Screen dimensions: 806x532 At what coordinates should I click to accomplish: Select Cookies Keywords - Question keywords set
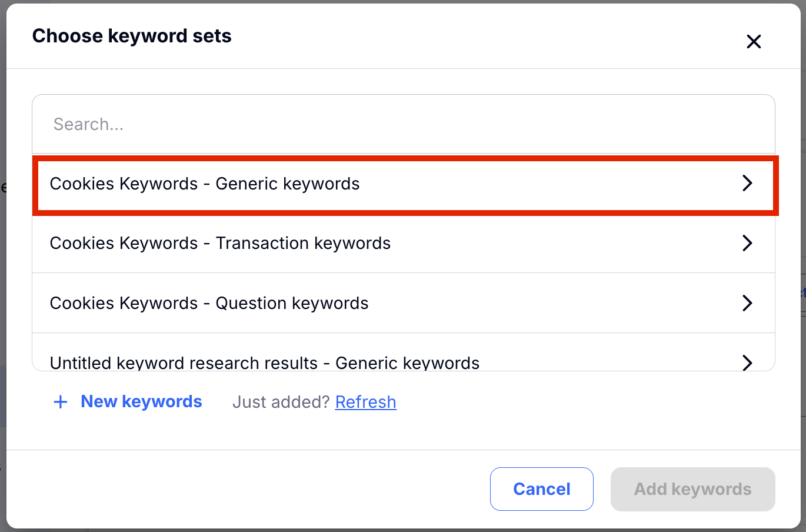click(209, 304)
